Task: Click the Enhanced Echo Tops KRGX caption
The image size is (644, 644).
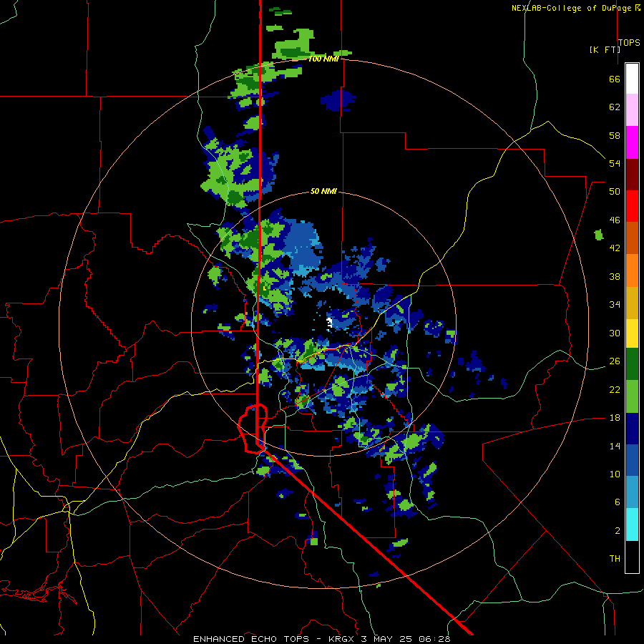Action: (x=321, y=639)
